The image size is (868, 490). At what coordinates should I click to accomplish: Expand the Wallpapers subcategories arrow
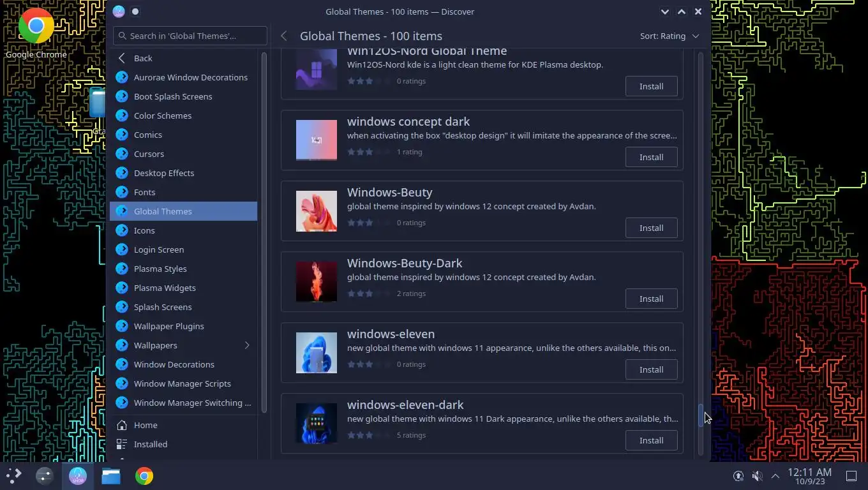click(247, 345)
